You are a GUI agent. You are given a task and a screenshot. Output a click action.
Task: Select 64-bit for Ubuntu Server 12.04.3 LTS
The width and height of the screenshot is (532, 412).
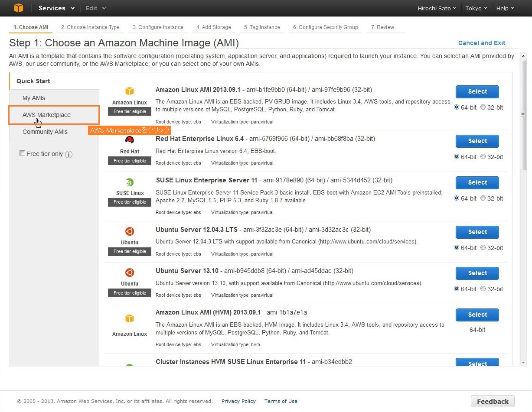tap(457, 248)
